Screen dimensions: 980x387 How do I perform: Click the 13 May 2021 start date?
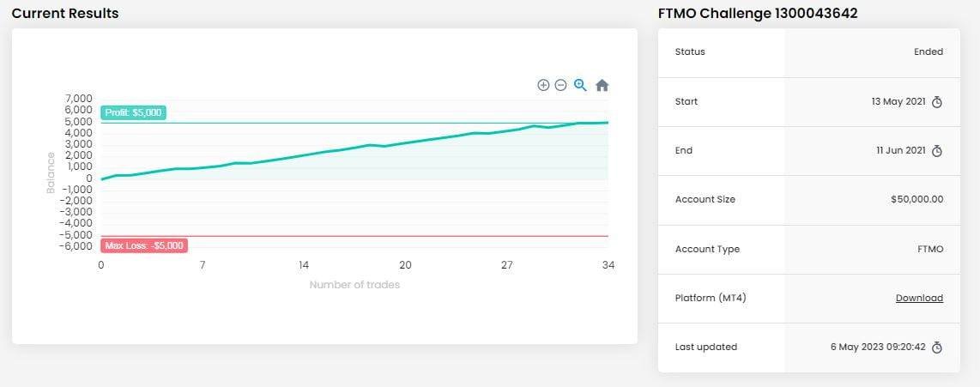point(898,102)
